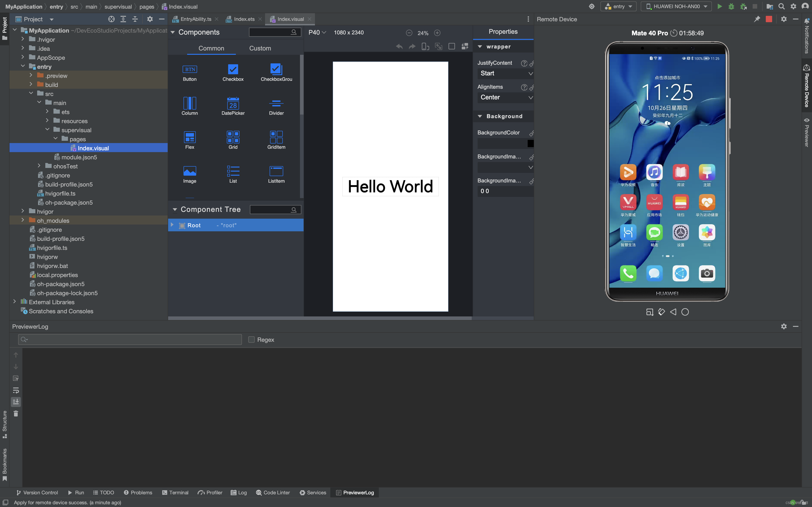Open the JustifyContent Start dropdown

pyautogui.click(x=505, y=73)
